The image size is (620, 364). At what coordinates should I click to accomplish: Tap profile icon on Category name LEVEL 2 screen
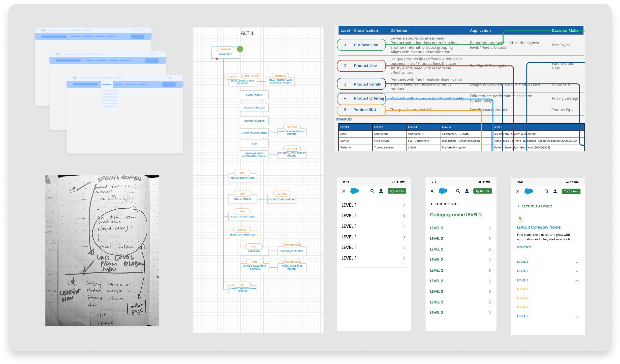467,191
